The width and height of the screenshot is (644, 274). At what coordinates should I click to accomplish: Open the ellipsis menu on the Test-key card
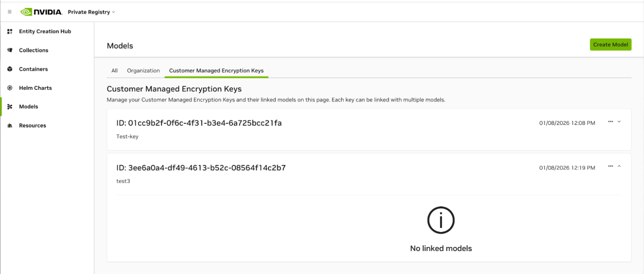tap(610, 122)
